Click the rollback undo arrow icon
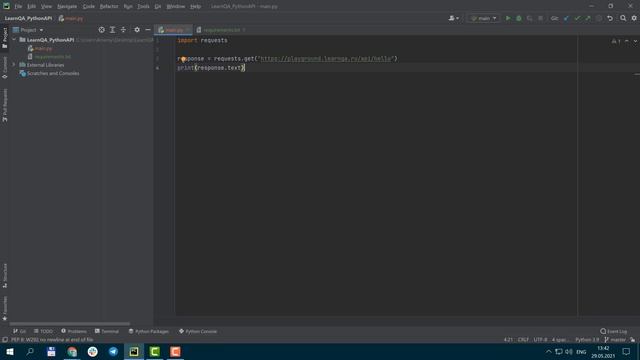This screenshot has height=360, width=640. pyautogui.click(x=610, y=18)
